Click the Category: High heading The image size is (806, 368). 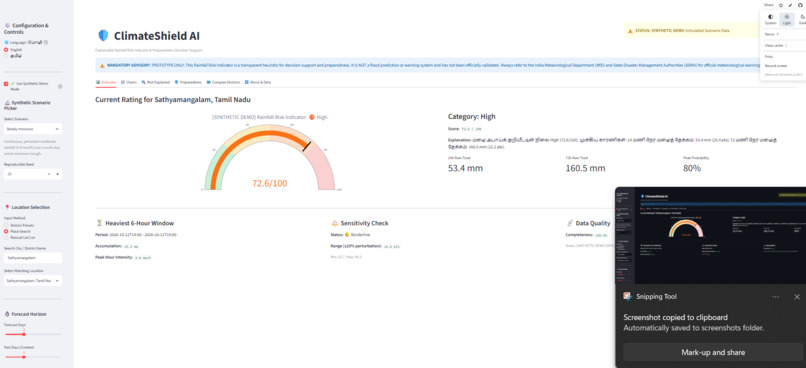tap(471, 117)
